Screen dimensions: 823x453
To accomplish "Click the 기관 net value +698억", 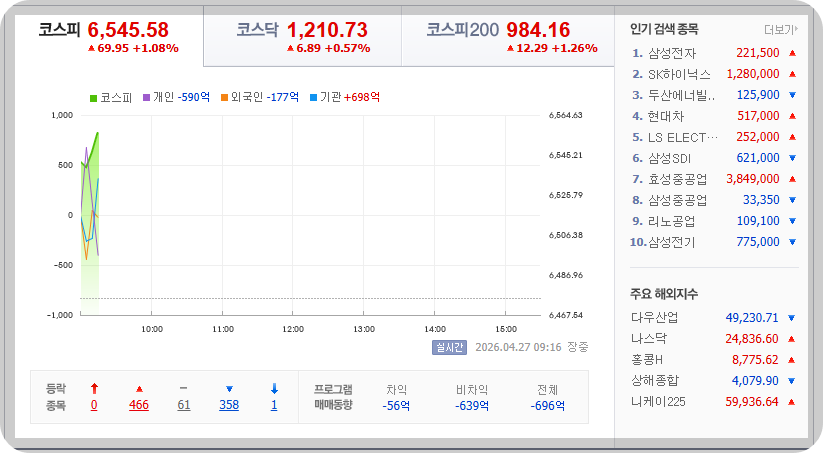I will tap(362, 97).
